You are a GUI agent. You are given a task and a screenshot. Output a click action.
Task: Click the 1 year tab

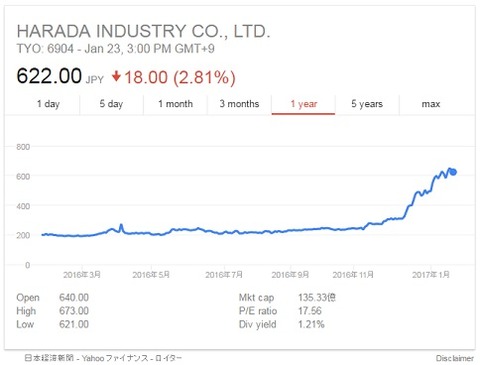[x=303, y=104]
